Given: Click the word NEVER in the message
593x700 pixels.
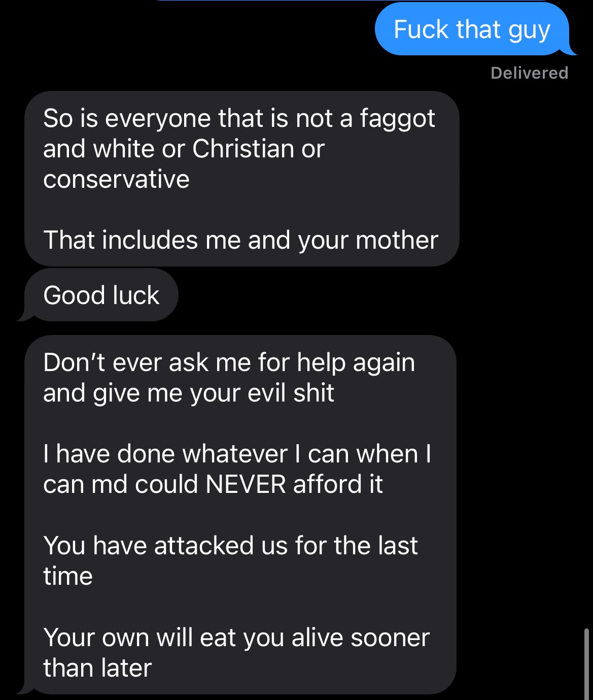Looking at the screenshot, I should click(x=246, y=484).
